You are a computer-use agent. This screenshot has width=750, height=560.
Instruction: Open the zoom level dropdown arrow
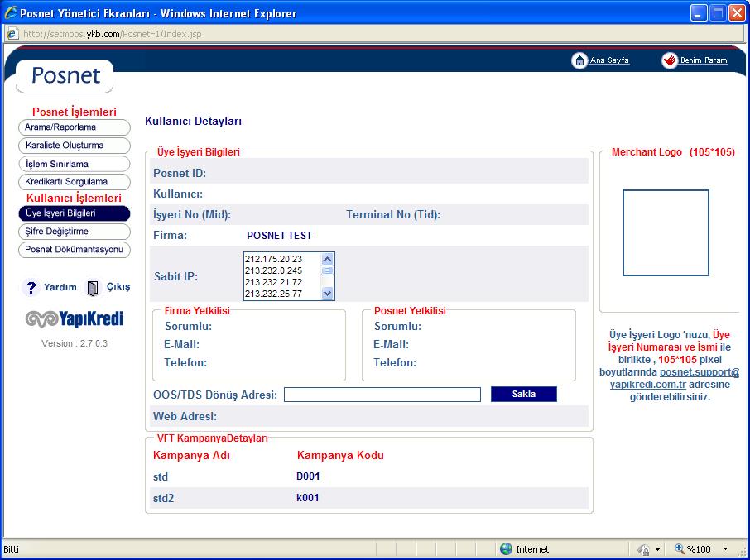tap(726, 549)
